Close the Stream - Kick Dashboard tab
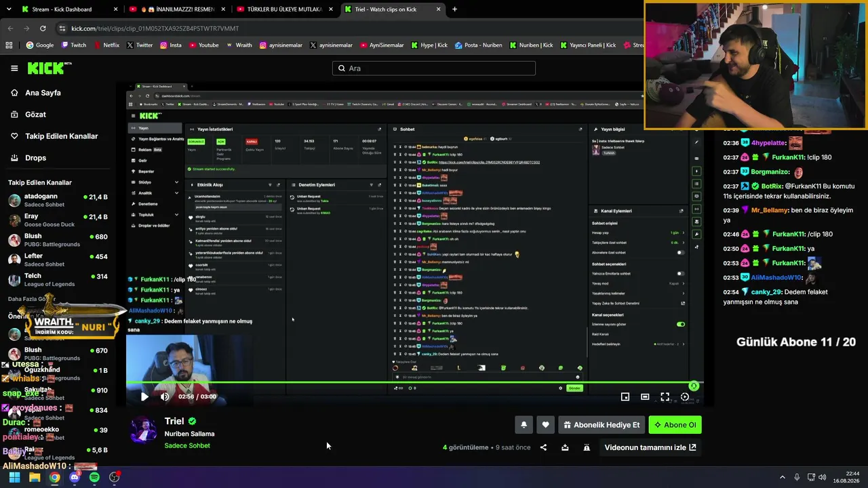The width and height of the screenshot is (868, 488). tap(116, 9)
